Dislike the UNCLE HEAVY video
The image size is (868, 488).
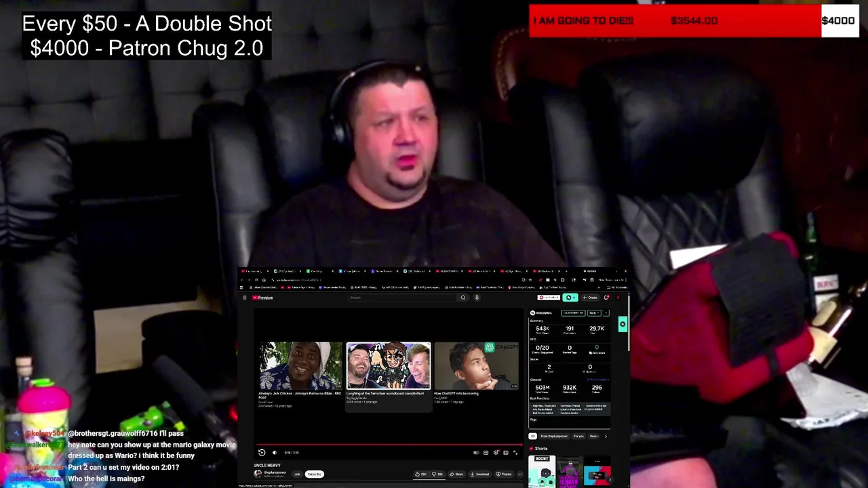tap(438, 474)
